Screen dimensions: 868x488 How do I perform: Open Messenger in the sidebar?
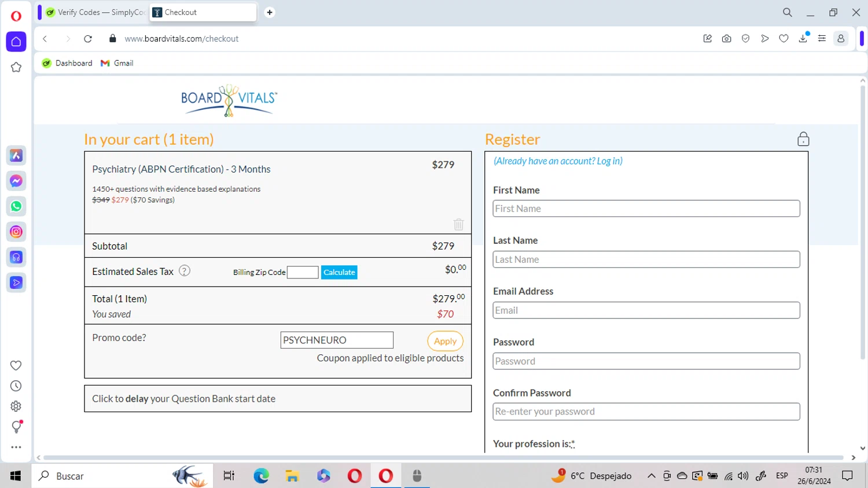coord(16,181)
